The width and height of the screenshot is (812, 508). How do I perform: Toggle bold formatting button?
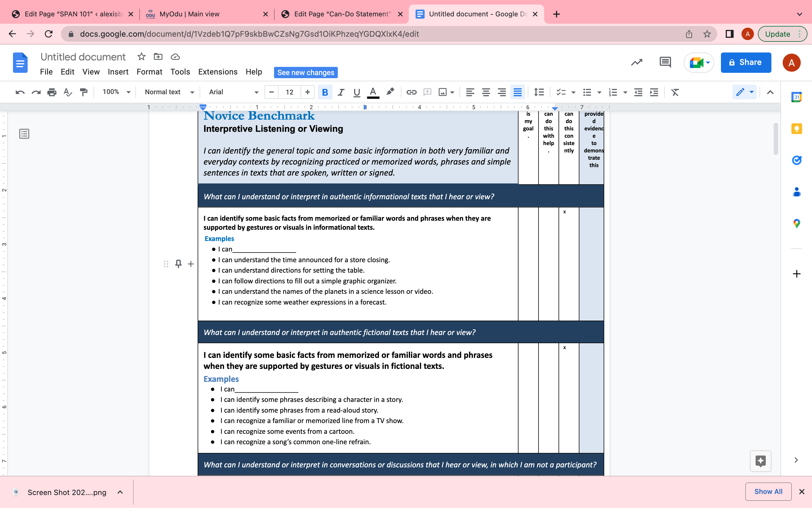pos(325,92)
